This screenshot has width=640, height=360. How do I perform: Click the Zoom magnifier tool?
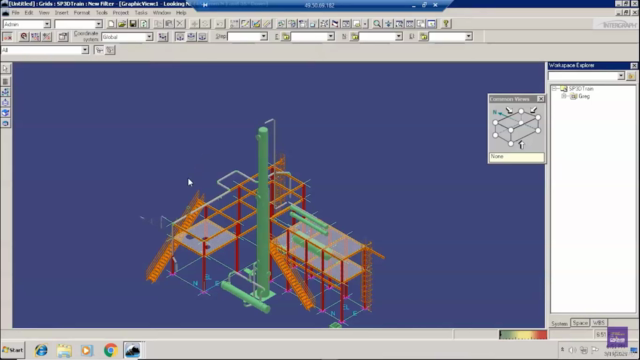point(377,24)
